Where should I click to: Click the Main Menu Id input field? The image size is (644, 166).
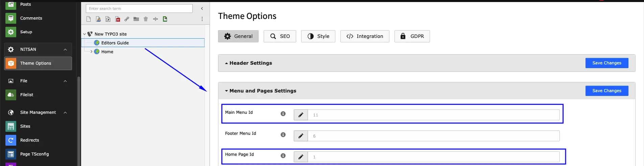434,115
